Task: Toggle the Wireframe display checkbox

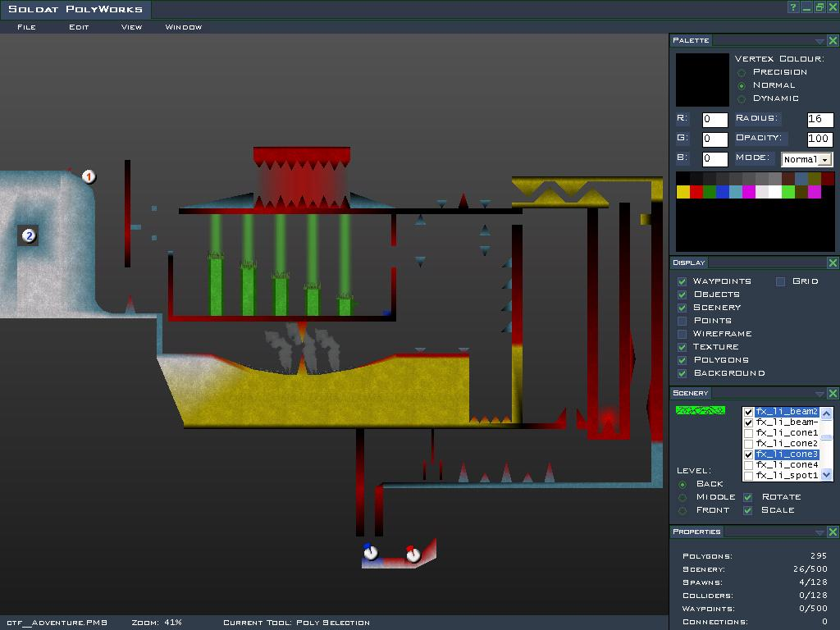Action: (682, 334)
